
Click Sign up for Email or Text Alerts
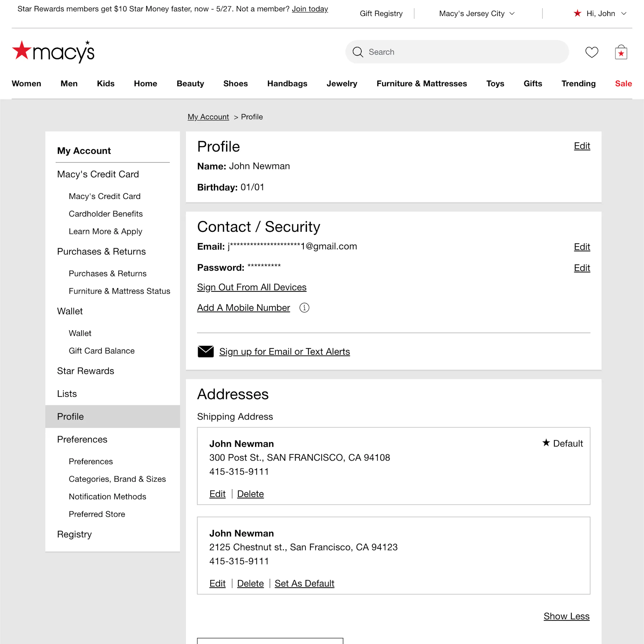(x=284, y=351)
